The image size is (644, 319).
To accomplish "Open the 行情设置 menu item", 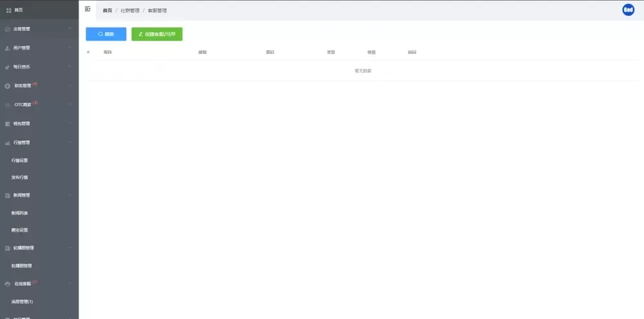I will 20,160.
